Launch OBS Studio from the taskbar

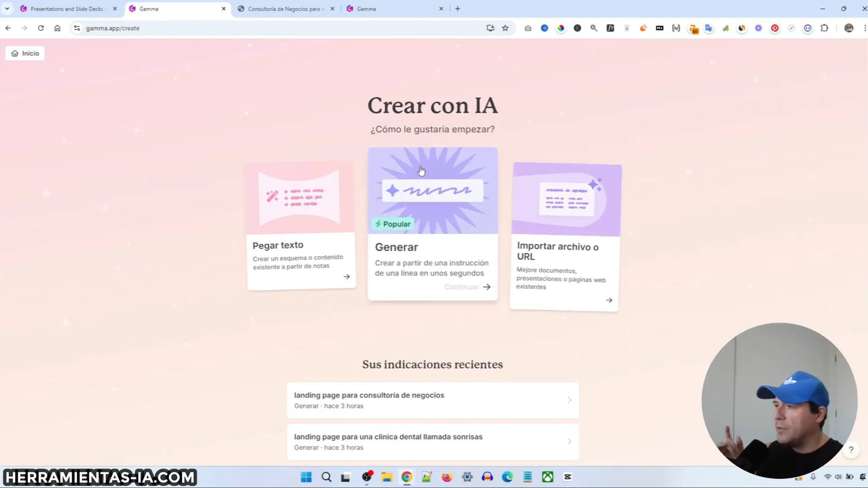click(366, 477)
